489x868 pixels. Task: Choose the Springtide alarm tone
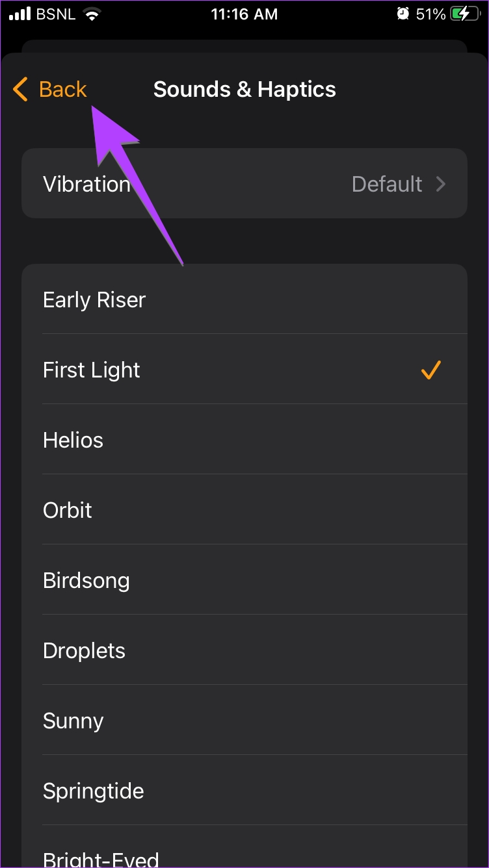point(93,791)
